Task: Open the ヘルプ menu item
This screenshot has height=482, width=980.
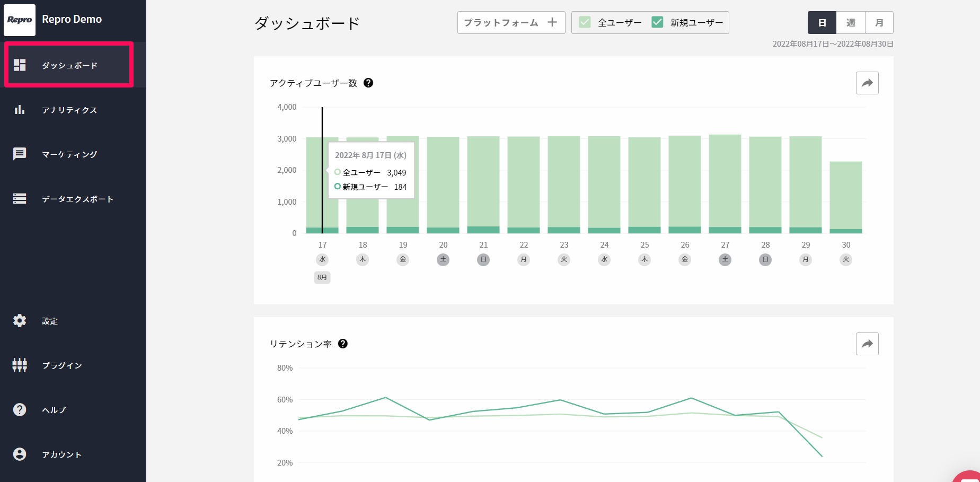Action: (73, 410)
